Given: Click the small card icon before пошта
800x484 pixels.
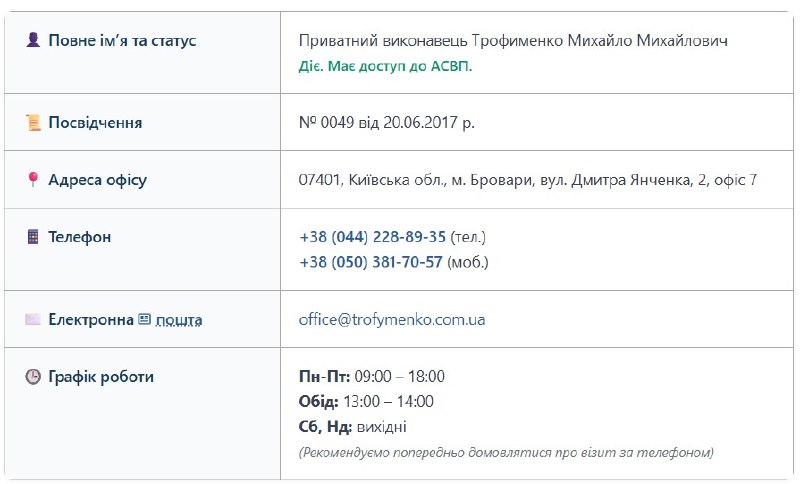Looking at the screenshot, I should pos(145,319).
